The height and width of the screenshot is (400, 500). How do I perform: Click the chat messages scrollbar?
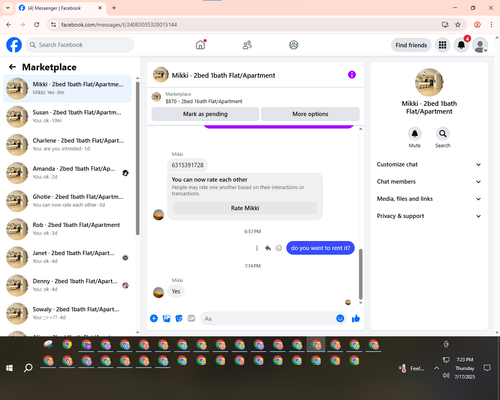(360, 274)
